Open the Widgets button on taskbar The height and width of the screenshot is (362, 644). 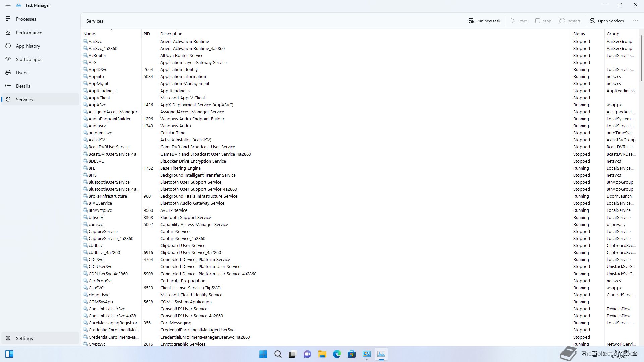point(9,354)
